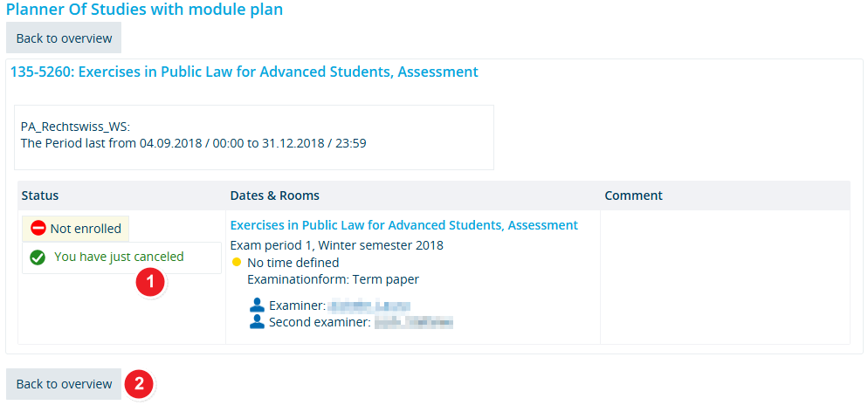Go back to overview using top button
This screenshot has width=868, height=405.
coord(64,38)
